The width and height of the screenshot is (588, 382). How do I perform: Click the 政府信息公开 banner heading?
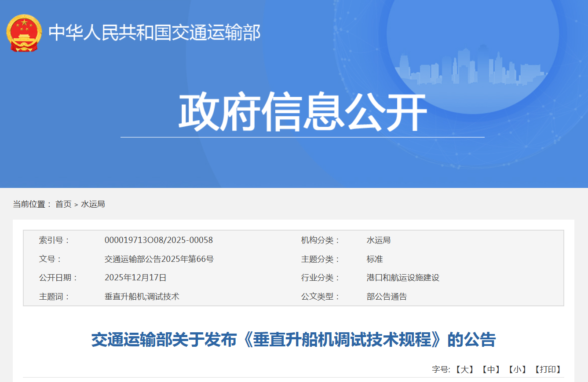click(303, 112)
